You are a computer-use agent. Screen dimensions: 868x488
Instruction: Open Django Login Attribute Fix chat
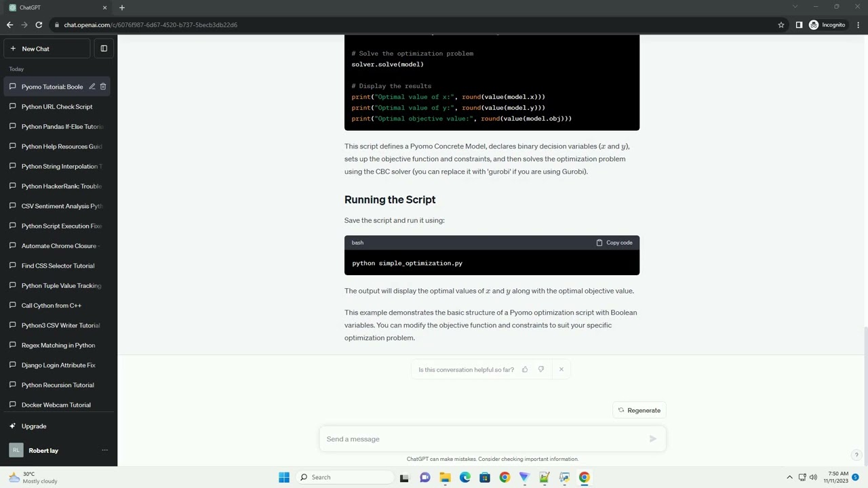click(x=58, y=365)
